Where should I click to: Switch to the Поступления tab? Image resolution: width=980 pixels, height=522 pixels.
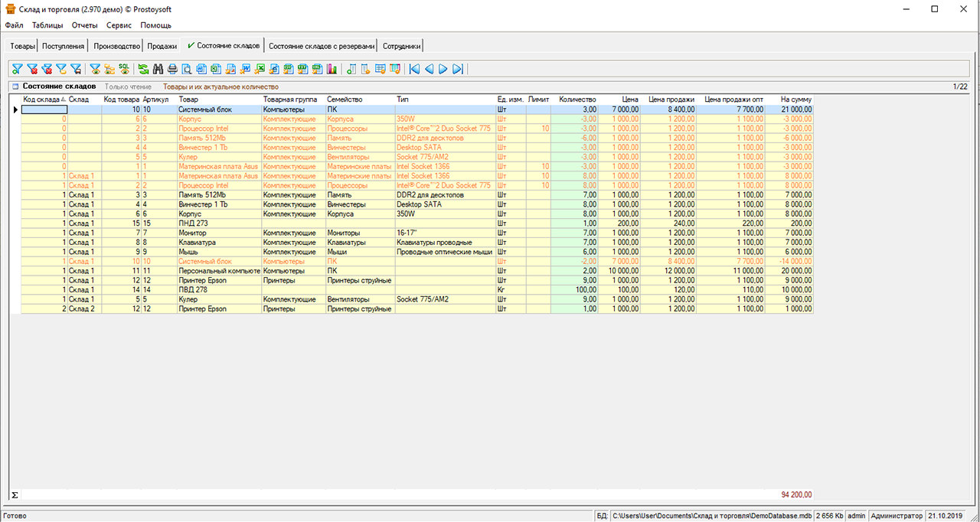[x=64, y=46]
